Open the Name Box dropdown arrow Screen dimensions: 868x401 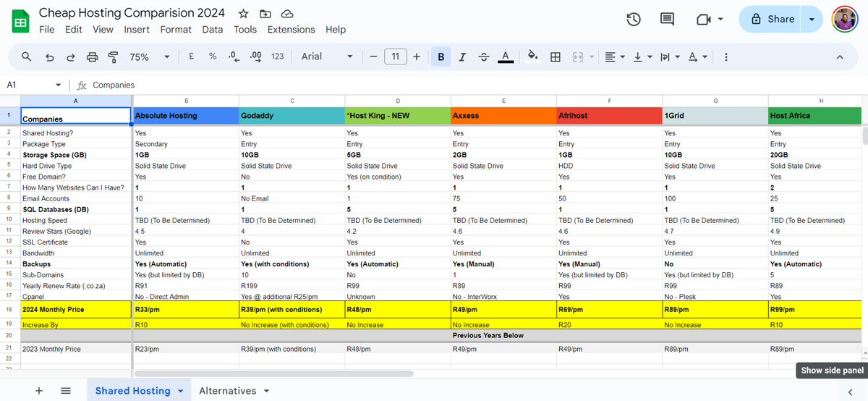point(58,85)
